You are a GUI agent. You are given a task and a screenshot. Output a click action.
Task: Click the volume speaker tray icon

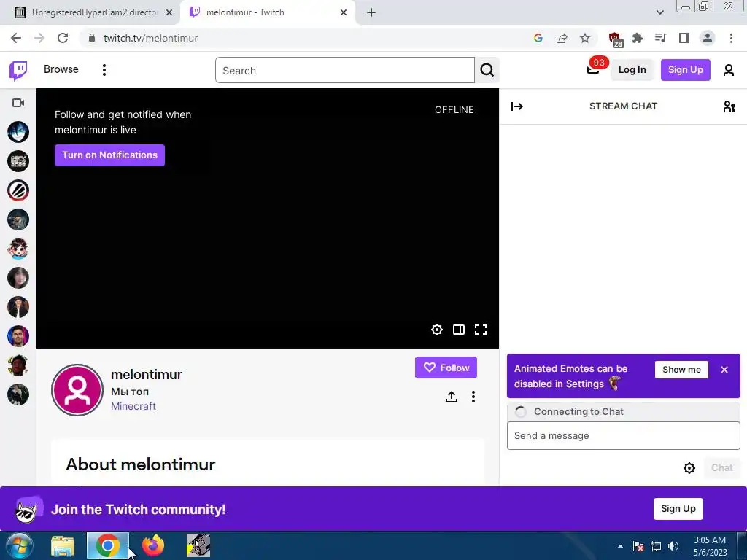click(x=673, y=546)
